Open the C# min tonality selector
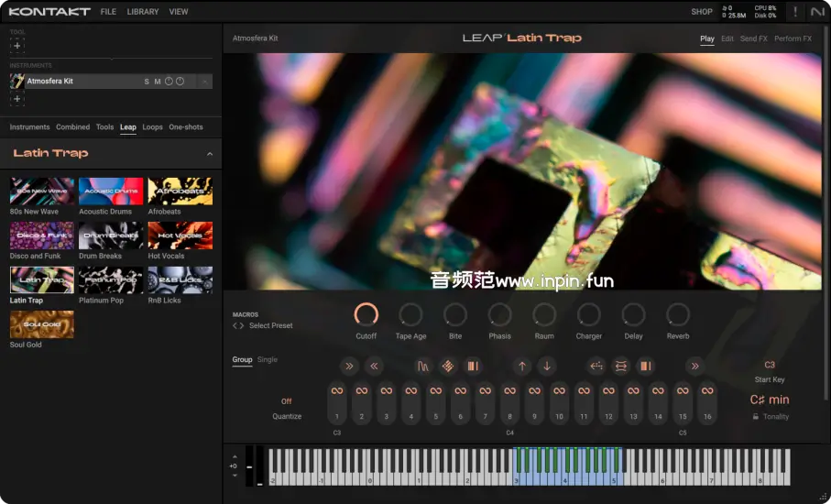Viewport: 831px width, 504px height. tap(769, 400)
